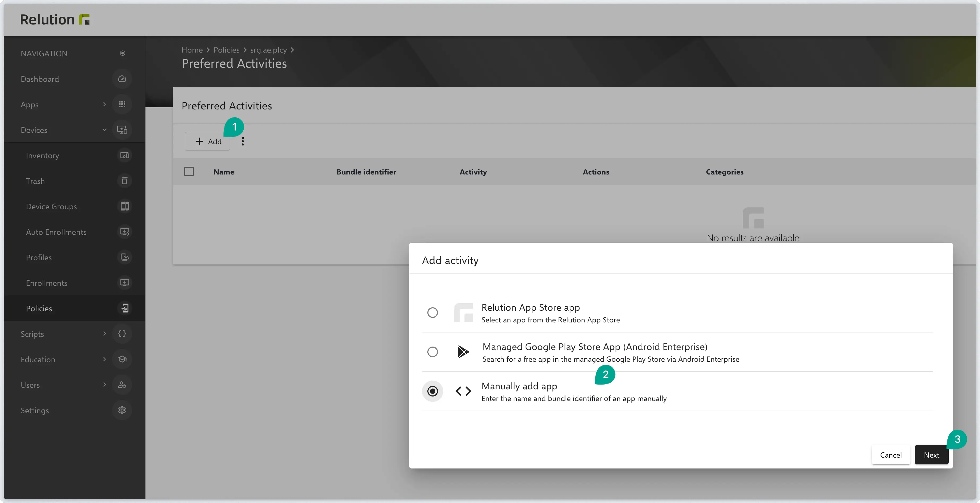
Task: Click the Apps grid icon
Action: [x=122, y=104]
